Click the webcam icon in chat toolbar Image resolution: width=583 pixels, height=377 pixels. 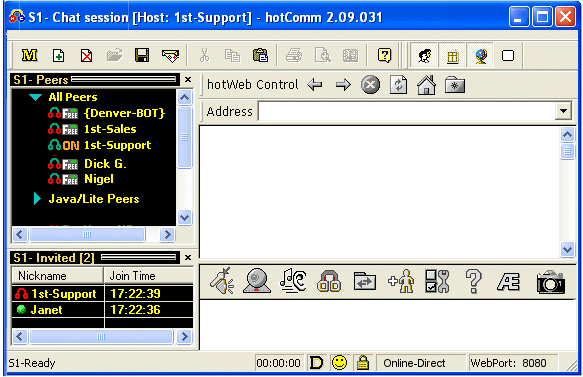256,281
